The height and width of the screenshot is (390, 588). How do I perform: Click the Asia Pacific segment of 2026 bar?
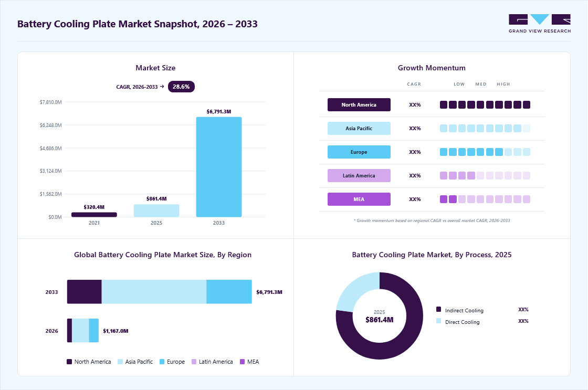coord(81,330)
